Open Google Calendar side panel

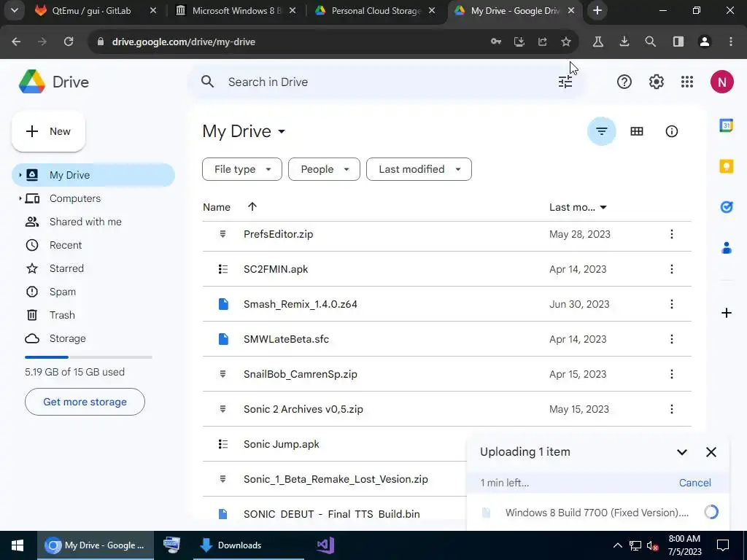pos(726,125)
